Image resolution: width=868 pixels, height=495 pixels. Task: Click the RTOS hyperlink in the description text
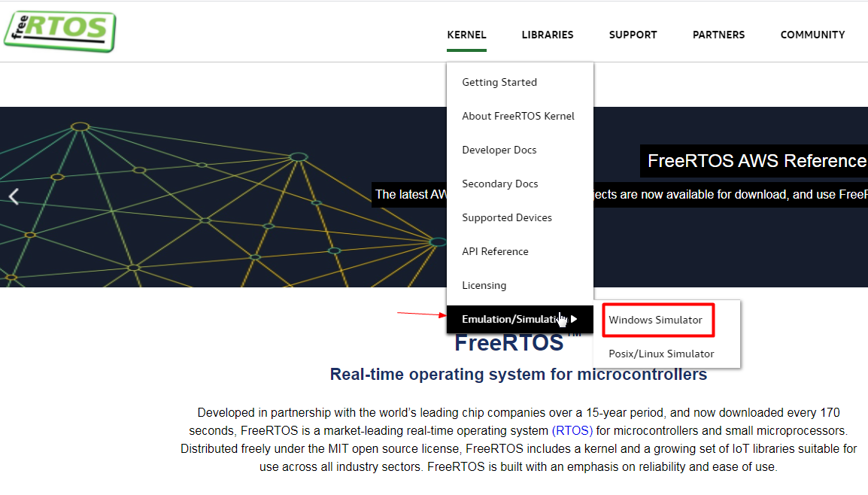click(x=572, y=430)
